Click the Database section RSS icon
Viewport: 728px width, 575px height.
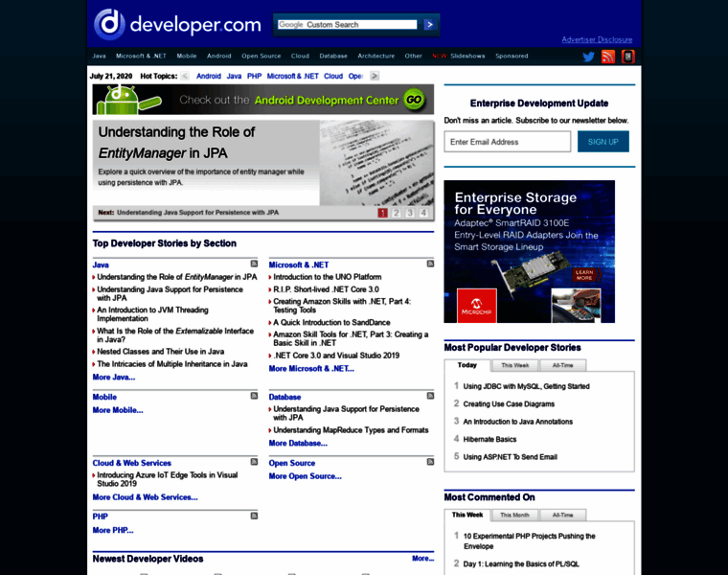coord(430,396)
